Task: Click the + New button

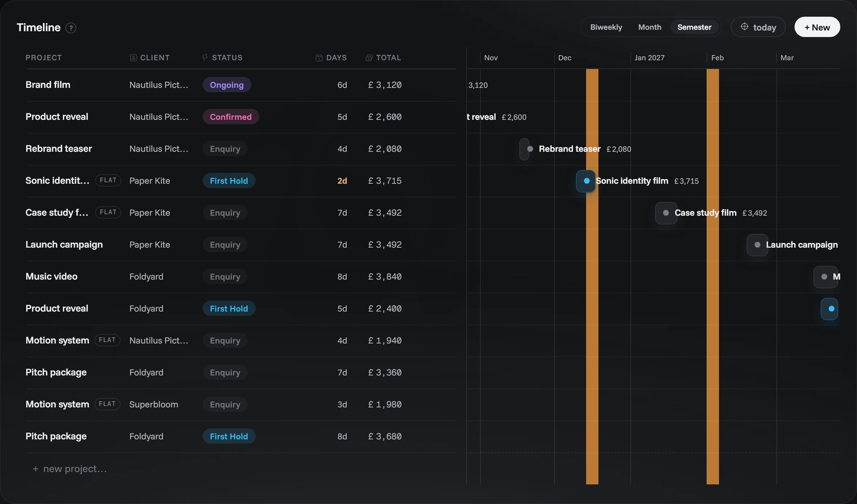Action: point(817,27)
